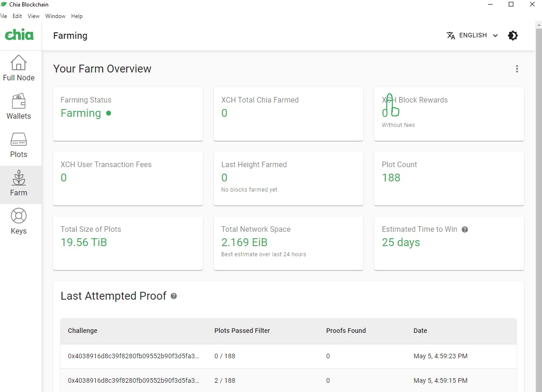
Task: Click the 'Last Height Farmed' label
Action: click(254, 164)
